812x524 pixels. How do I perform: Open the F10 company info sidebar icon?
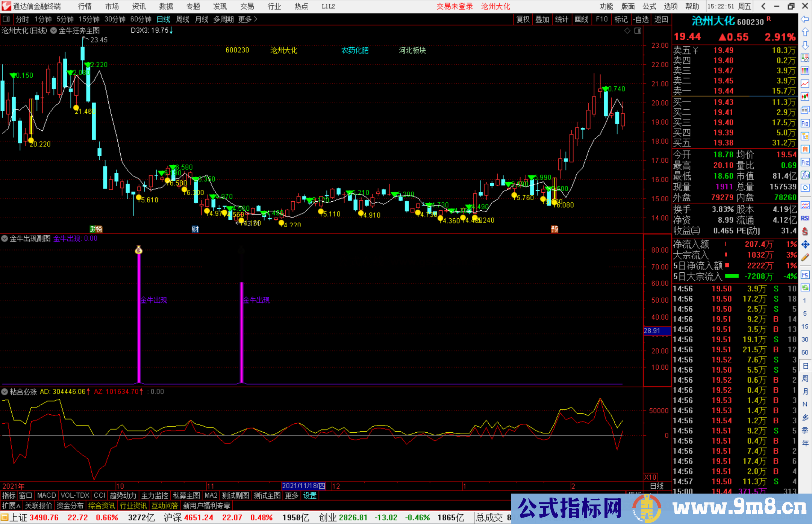pyautogui.click(x=805, y=123)
